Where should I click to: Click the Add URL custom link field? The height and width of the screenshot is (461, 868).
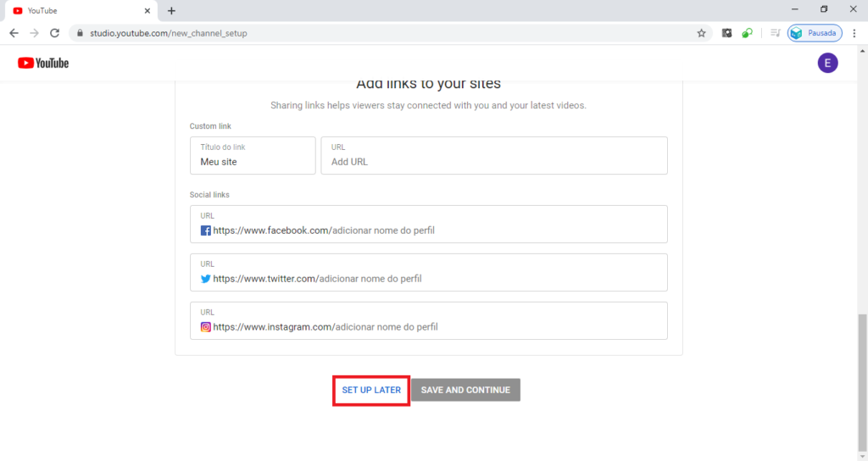493,161
